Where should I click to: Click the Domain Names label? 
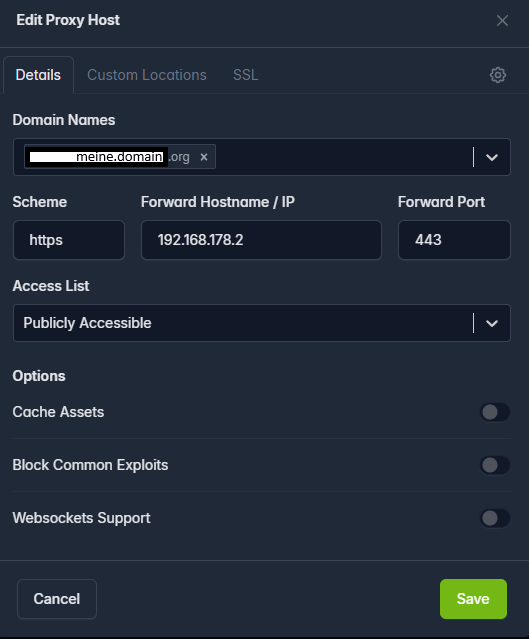(x=64, y=120)
